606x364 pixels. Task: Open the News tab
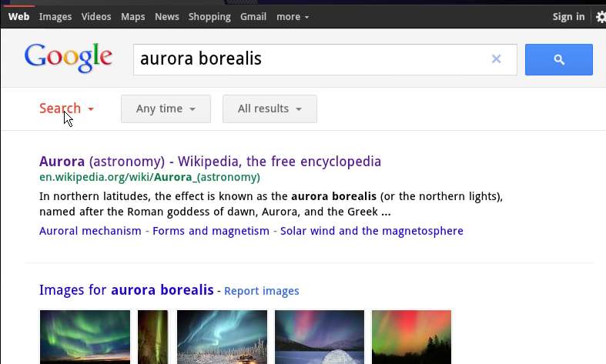167,17
